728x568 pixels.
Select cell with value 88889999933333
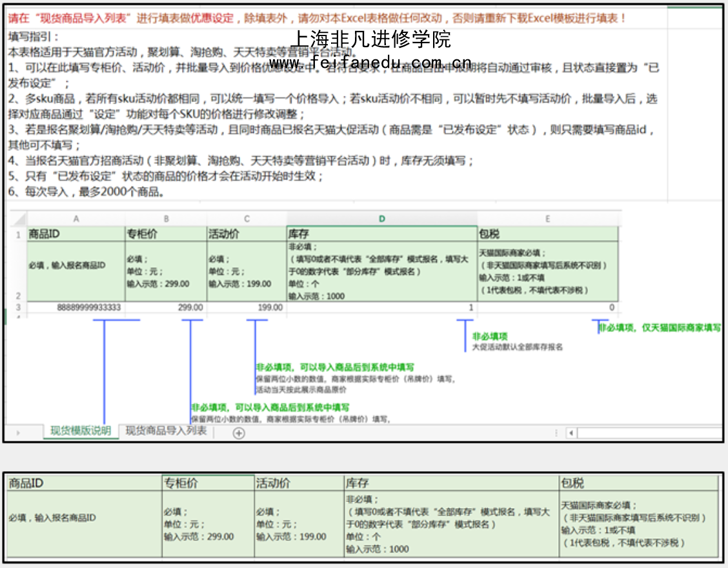coord(76,307)
